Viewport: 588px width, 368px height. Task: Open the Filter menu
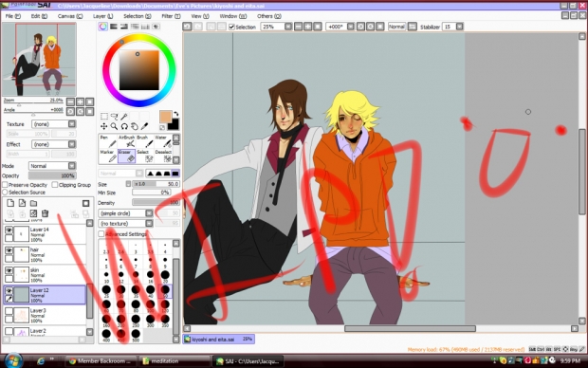[171, 16]
